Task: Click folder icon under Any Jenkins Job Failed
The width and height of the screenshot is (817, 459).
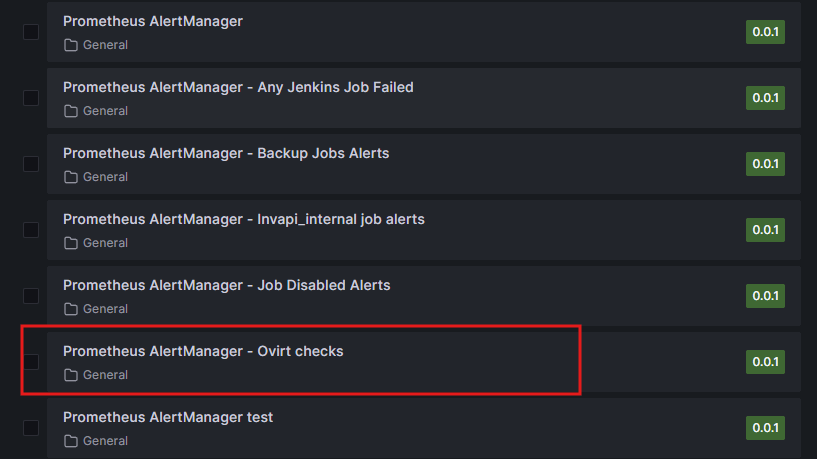Action: (x=71, y=111)
